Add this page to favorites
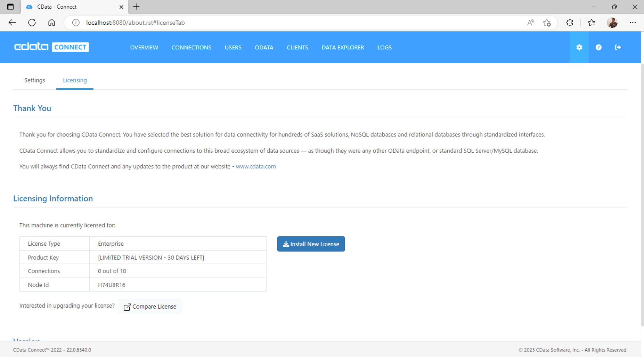The width and height of the screenshot is (644, 357). (x=547, y=23)
